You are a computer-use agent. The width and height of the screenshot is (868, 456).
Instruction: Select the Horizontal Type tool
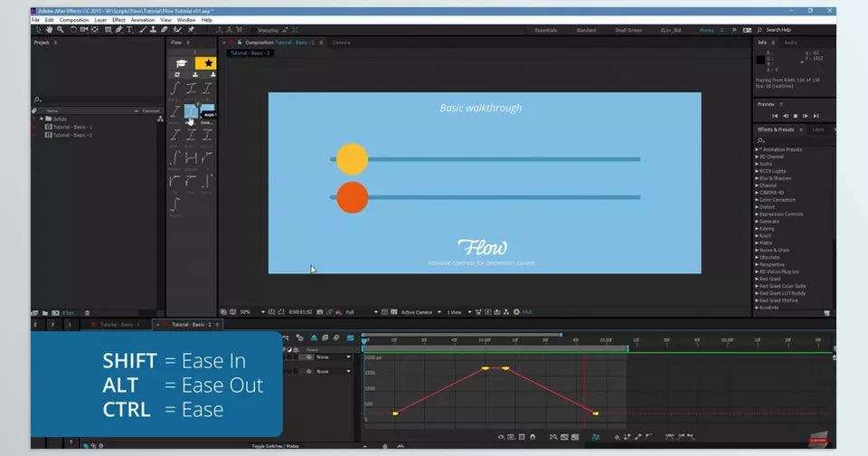tap(129, 30)
